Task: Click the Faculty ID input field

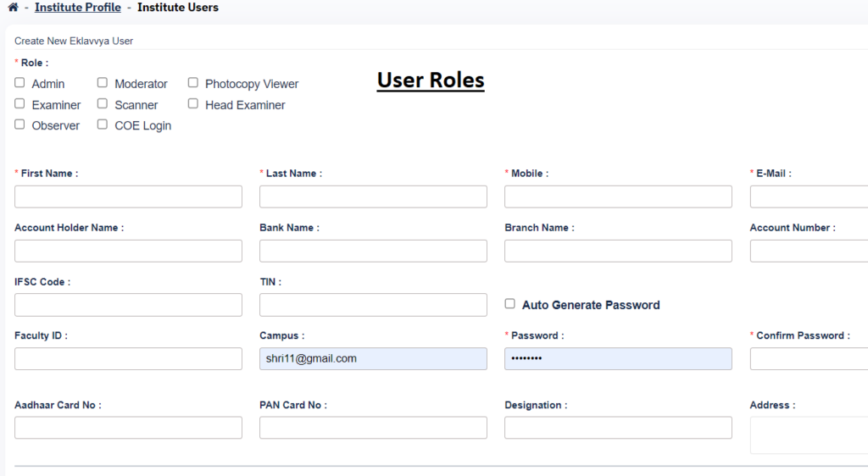Action: click(129, 359)
